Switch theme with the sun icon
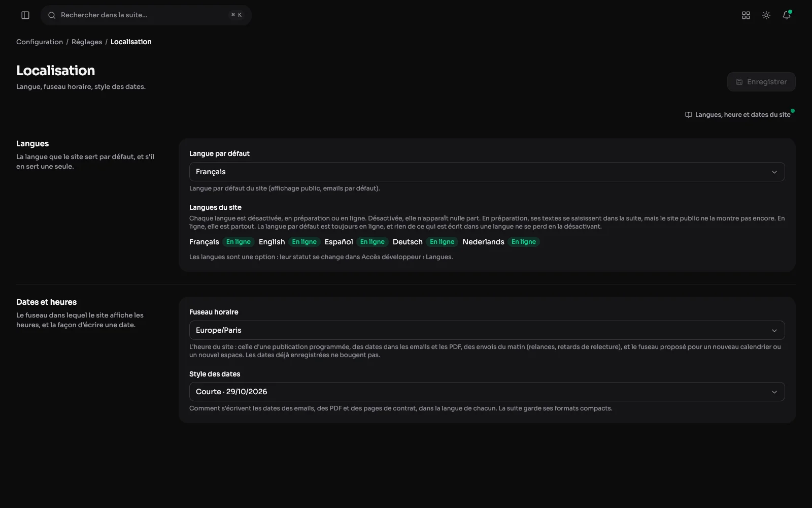 (766, 15)
